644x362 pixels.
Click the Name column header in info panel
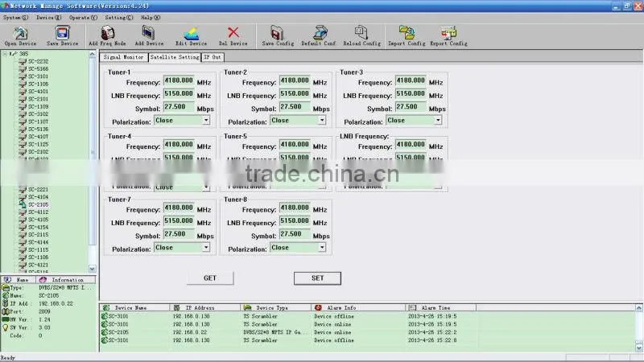(x=18, y=279)
